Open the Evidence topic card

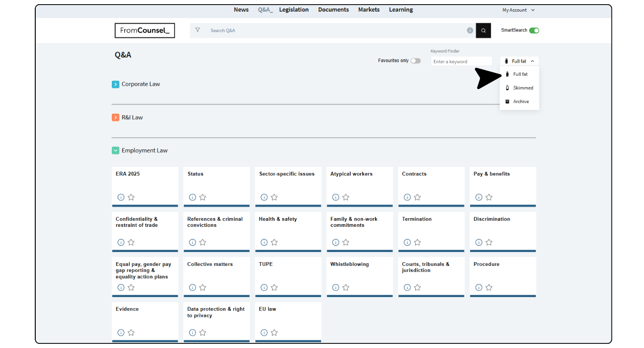point(145,322)
